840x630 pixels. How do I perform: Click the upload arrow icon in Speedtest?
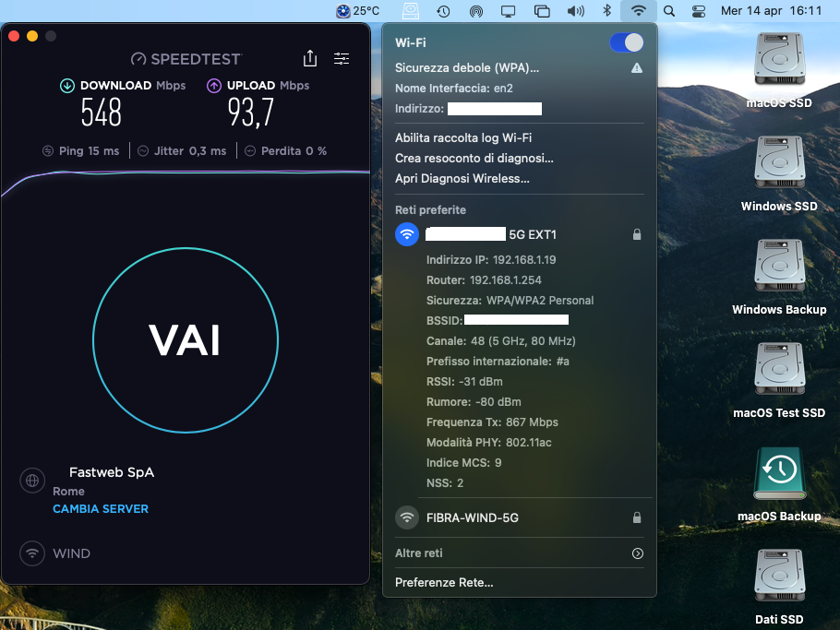coord(214,86)
